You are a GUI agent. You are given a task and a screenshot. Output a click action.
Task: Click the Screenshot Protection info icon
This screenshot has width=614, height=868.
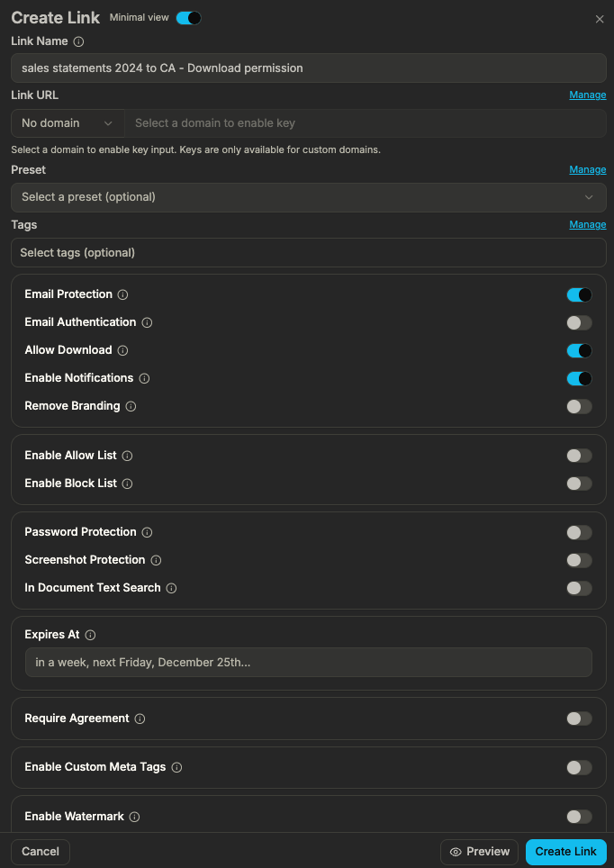157,560
